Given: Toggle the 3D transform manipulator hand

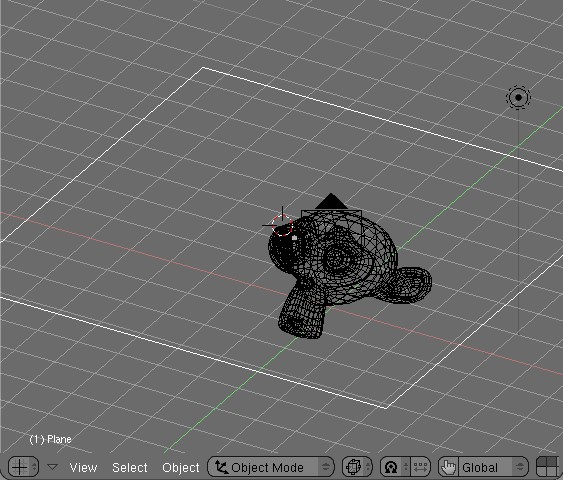Looking at the screenshot, I should pyautogui.click(x=448, y=467).
